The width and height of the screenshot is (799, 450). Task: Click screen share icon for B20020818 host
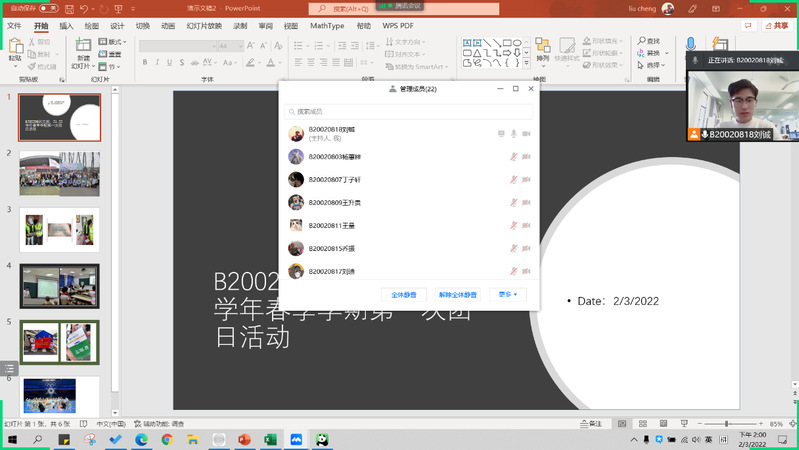point(501,134)
